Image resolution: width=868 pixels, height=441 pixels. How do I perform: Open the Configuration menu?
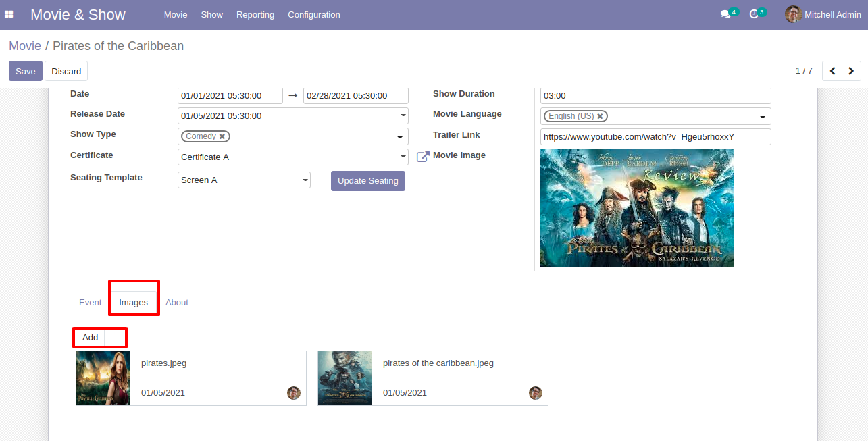pos(314,14)
